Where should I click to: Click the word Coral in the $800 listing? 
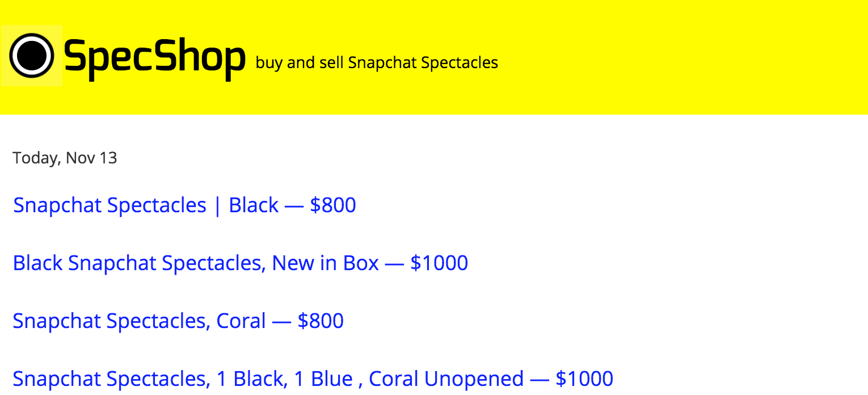(241, 321)
